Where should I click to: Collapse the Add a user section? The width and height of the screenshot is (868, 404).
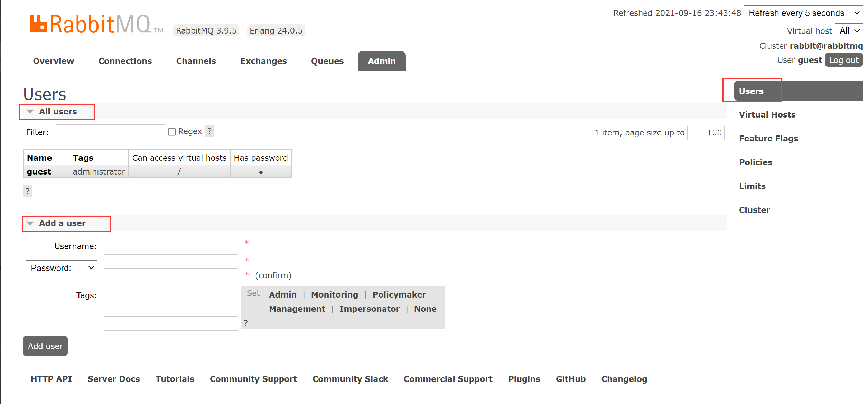62,223
